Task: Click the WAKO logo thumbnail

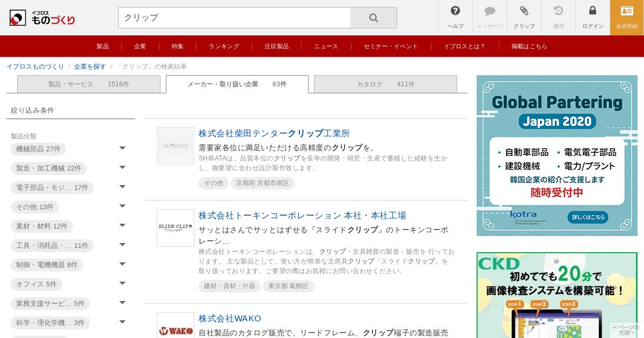Action: pyautogui.click(x=175, y=326)
